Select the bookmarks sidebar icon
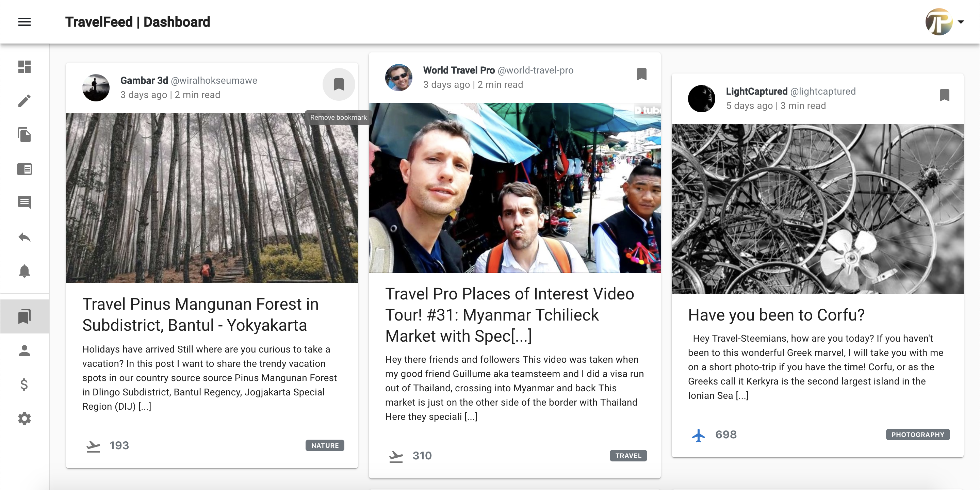Image resolution: width=980 pixels, height=490 pixels. click(24, 316)
